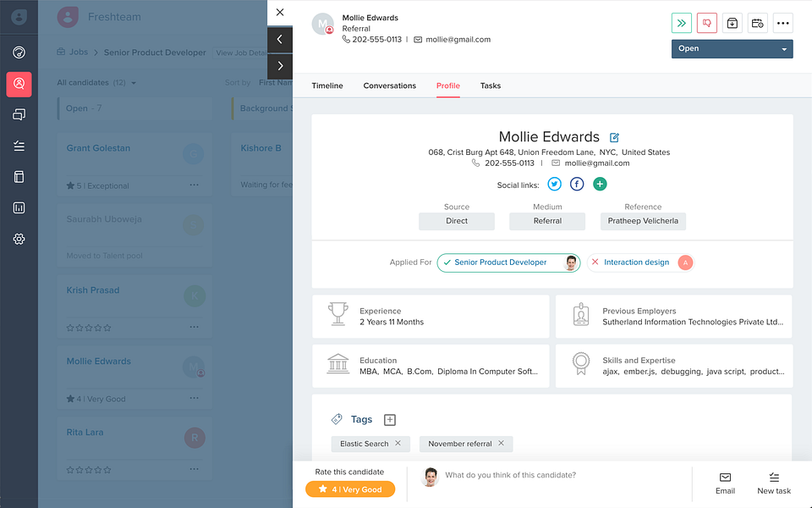Add a new tag with plus icon

click(x=390, y=420)
